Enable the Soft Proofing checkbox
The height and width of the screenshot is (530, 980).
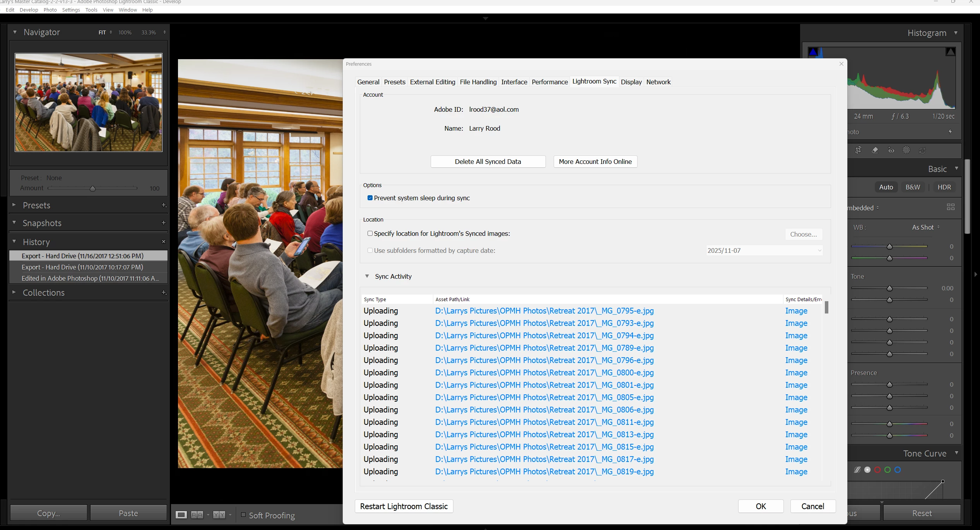click(243, 515)
